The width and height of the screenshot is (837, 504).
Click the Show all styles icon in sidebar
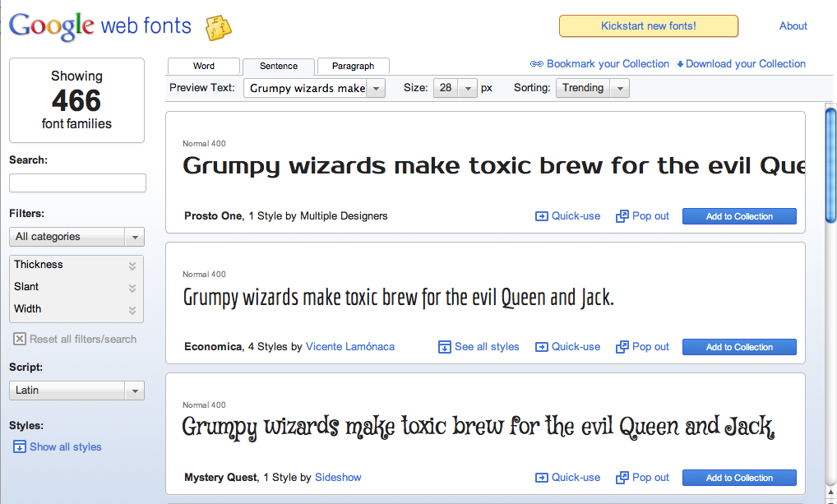tap(19, 447)
